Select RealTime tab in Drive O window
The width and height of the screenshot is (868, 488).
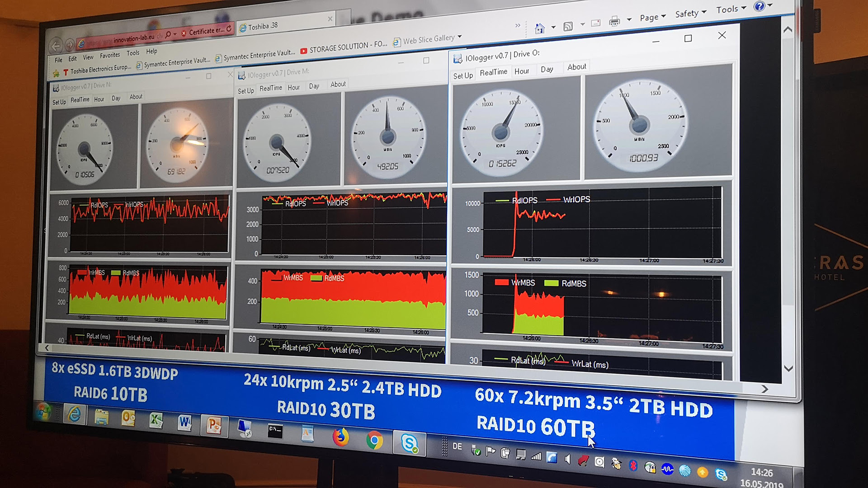click(x=493, y=72)
